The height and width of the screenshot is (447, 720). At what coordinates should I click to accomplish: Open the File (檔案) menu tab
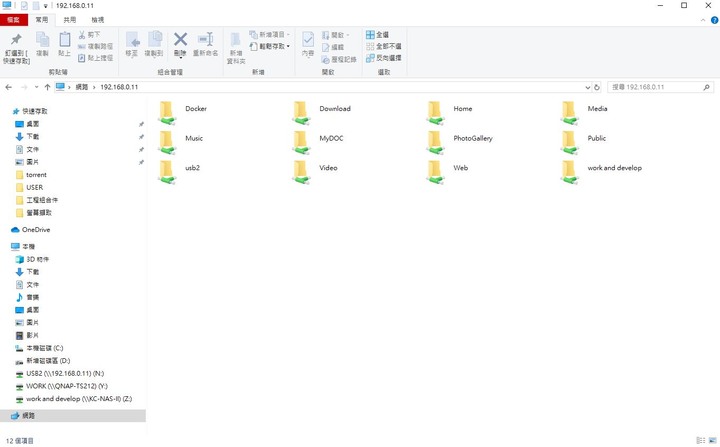[14, 20]
